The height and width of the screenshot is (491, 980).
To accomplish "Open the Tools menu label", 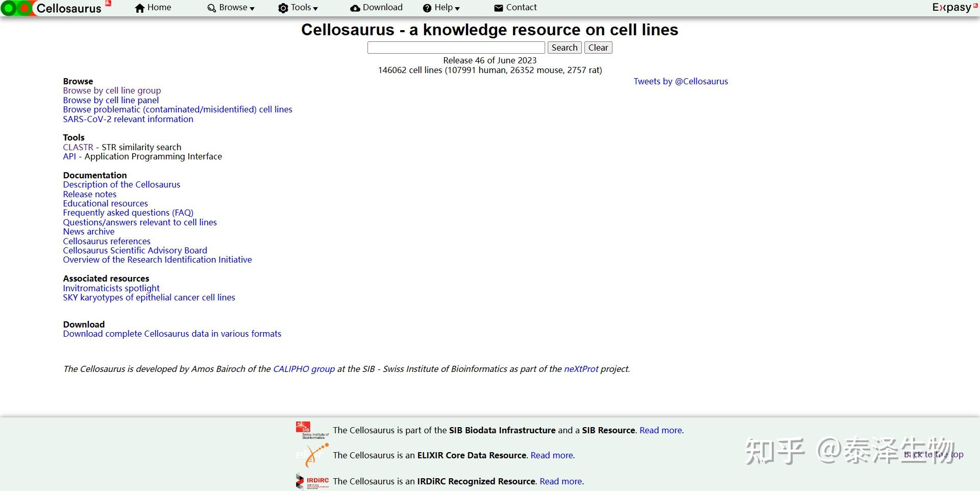I will click(301, 8).
